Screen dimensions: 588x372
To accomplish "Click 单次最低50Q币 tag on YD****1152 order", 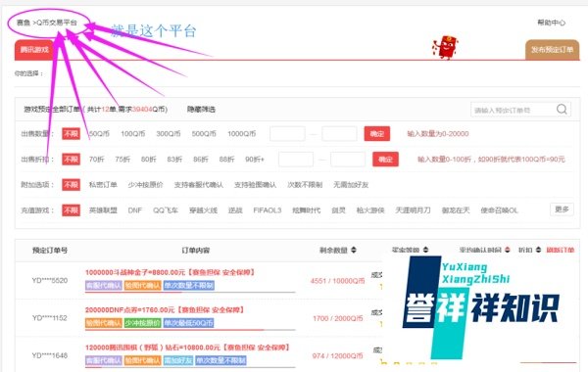I will coord(188,323).
